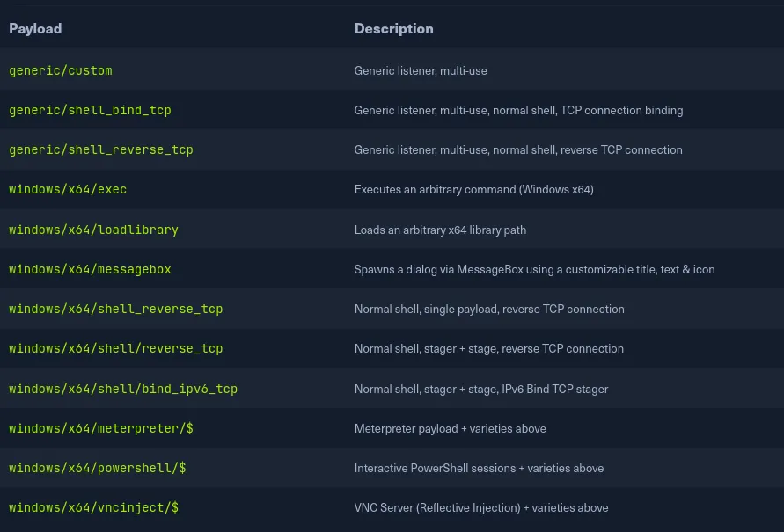Click the generic 'reverse TCP connection' listener description
784x532 pixels.
pos(518,149)
